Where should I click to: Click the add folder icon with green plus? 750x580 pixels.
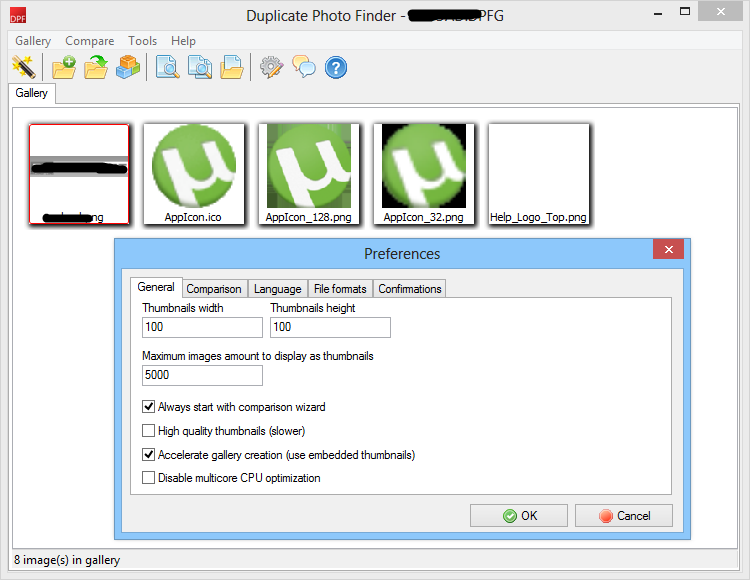[x=64, y=67]
